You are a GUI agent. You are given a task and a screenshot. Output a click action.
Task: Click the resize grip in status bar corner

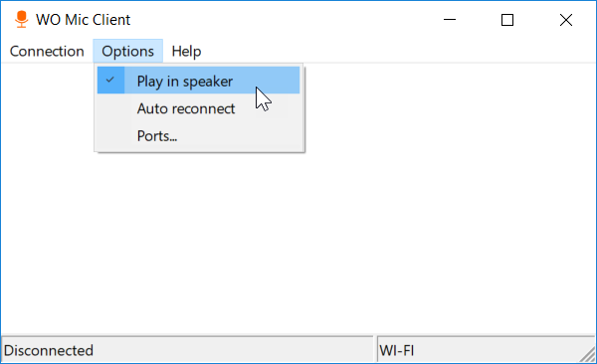tap(587, 353)
